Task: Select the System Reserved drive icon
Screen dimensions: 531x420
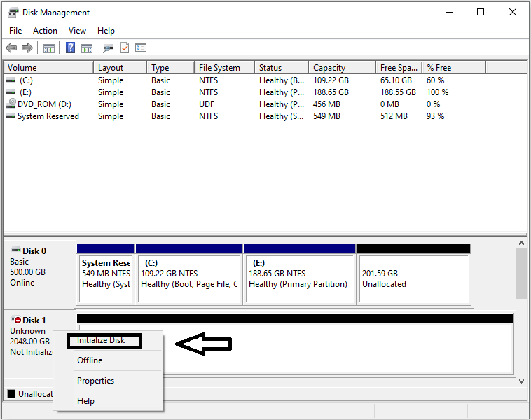Action: coord(11,116)
